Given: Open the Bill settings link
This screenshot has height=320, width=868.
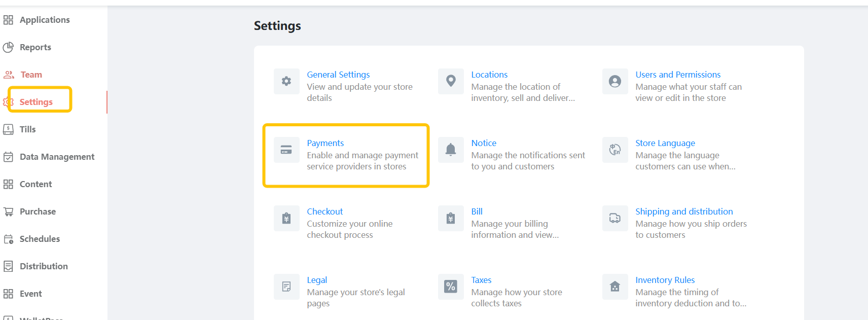Looking at the screenshot, I should (x=477, y=211).
